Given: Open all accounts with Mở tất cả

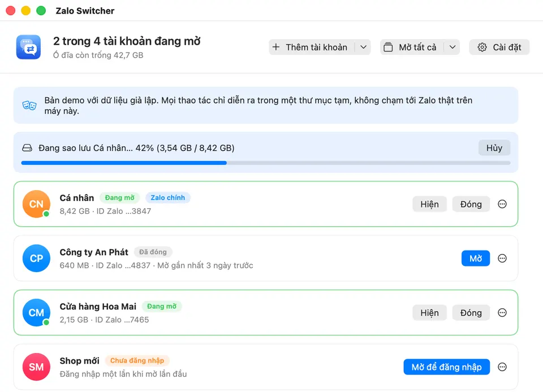Looking at the screenshot, I should [x=412, y=47].
